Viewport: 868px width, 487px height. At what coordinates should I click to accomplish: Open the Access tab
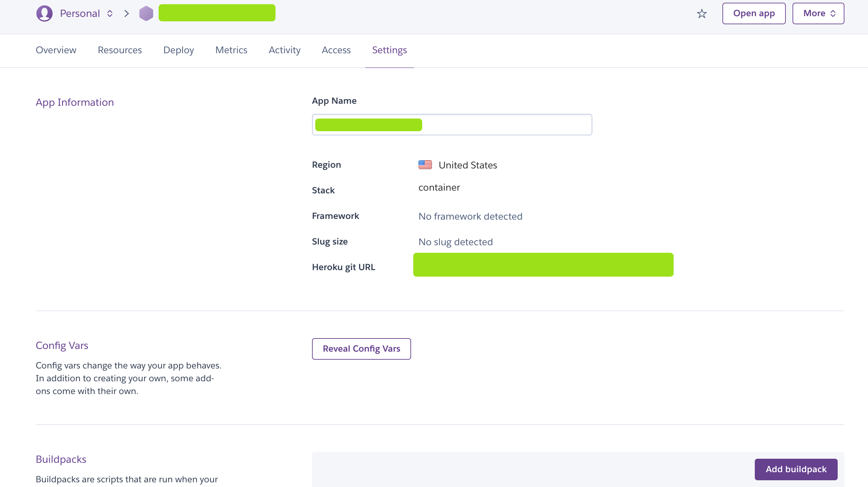[336, 50]
